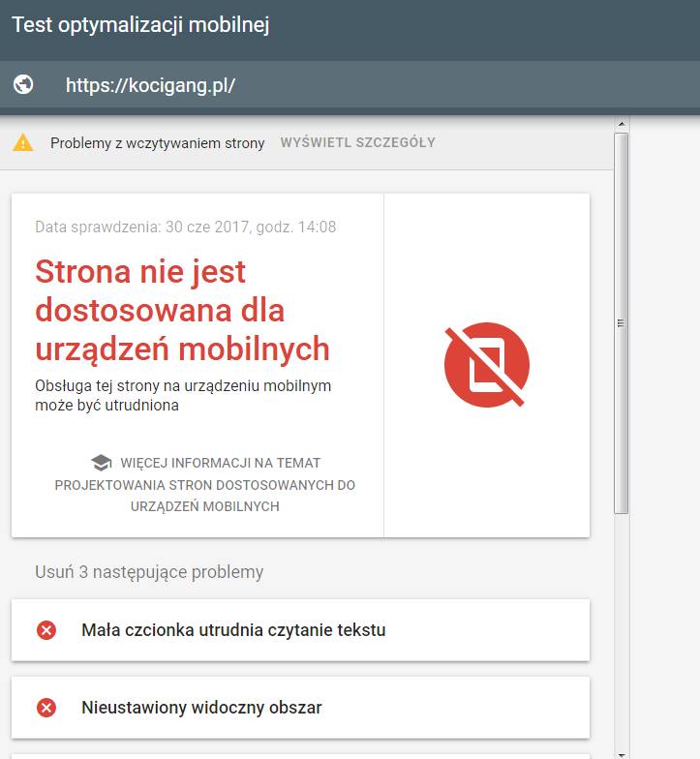Open WYŚWIETL SZCZEGÓŁY details link
Viewport: 700px width, 759px height.
coord(358,143)
